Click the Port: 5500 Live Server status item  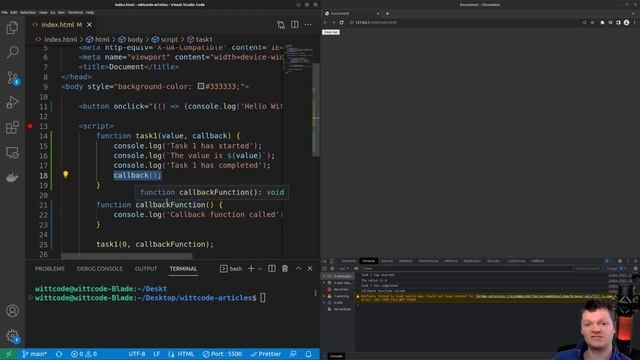click(x=223, y=354)
